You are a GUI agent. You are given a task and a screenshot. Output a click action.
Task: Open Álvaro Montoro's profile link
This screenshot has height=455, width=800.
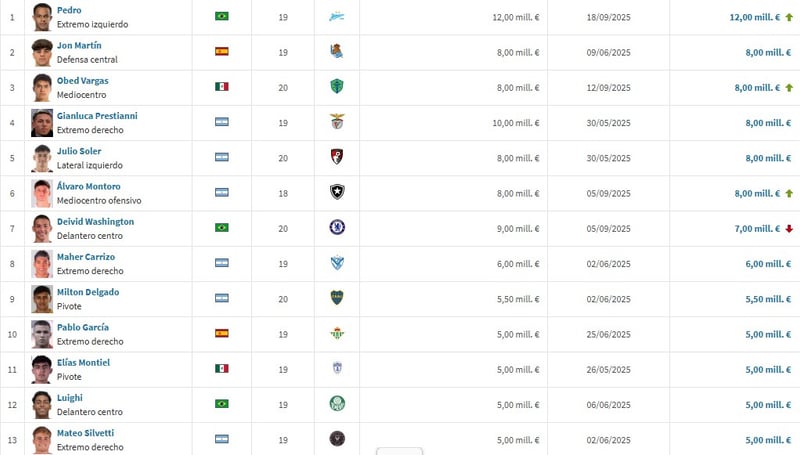pos(88,186)
